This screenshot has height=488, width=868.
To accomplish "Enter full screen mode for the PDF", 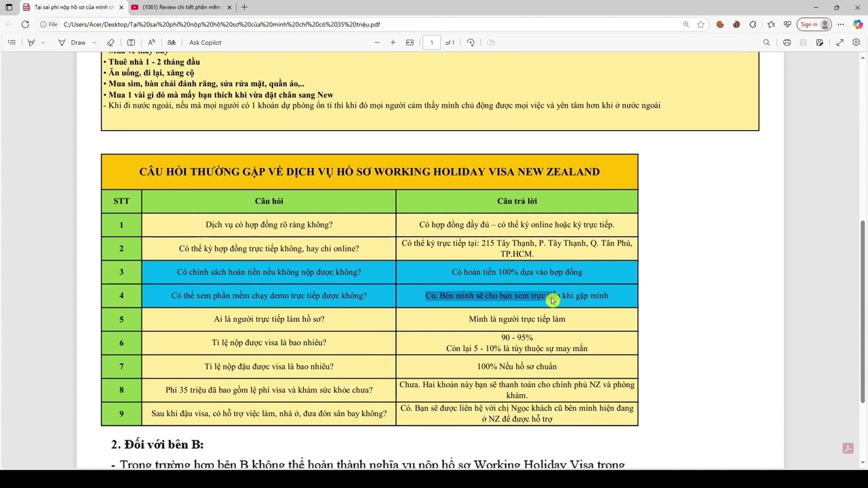I will click(x=840, y=43).
